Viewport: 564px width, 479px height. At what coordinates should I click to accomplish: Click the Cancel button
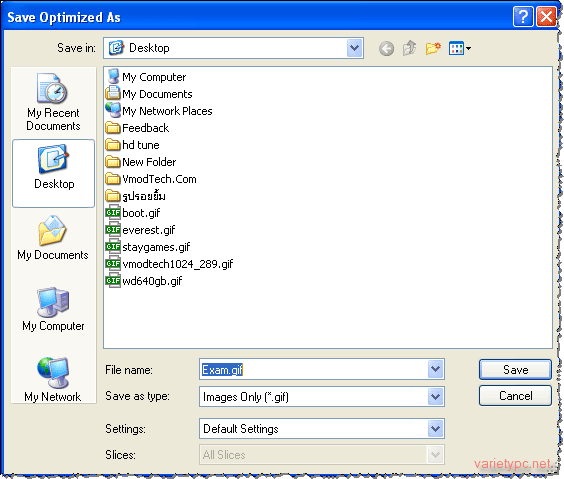[x=515, y=396]
